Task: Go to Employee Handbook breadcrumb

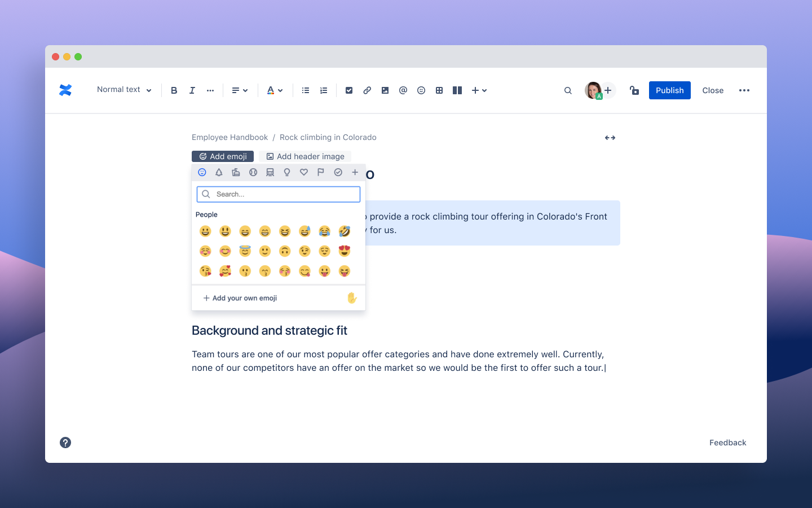Action: click(230, 137)
